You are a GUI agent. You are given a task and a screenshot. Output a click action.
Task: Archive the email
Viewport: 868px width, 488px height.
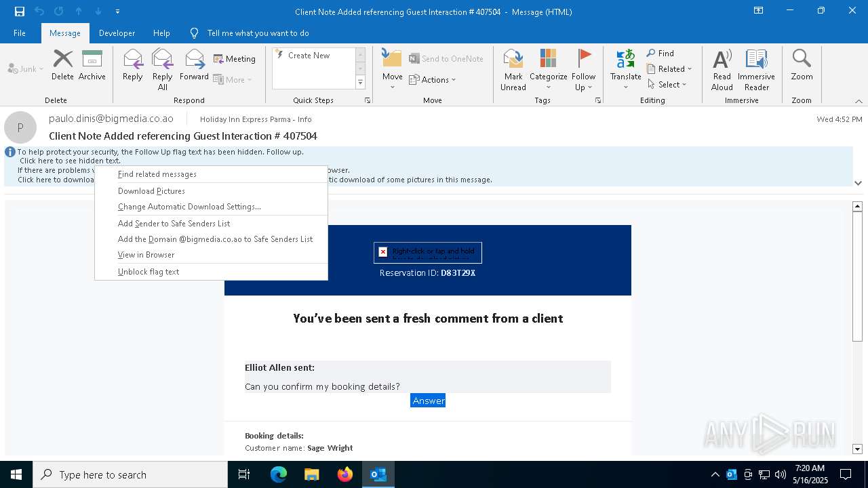pos(92,65)
